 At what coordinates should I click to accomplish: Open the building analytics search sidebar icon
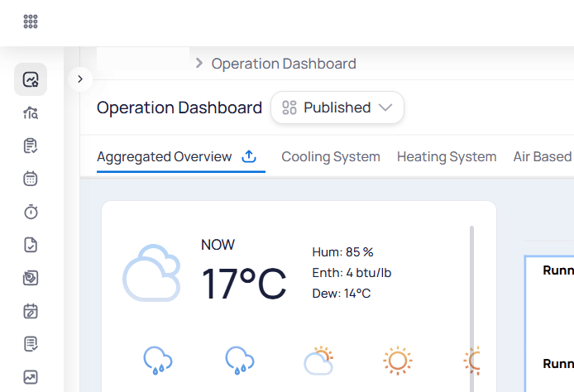coord(31,112)
